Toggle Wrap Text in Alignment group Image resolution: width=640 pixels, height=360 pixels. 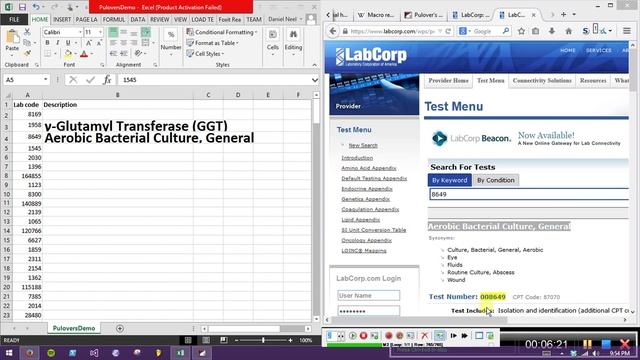pos(146,32)
